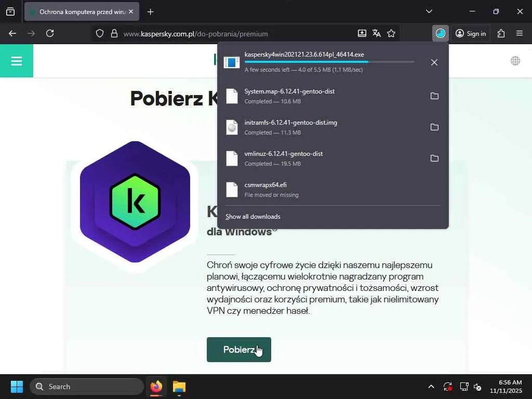This screenshot has height=399, width=532.
Task: Open the tracking protection shield icon
Action: [99, 34]
